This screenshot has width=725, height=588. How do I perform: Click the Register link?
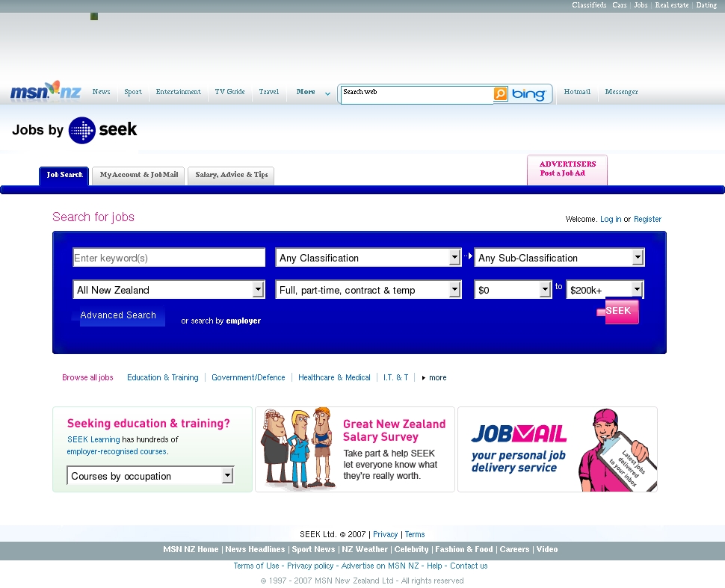647,219
